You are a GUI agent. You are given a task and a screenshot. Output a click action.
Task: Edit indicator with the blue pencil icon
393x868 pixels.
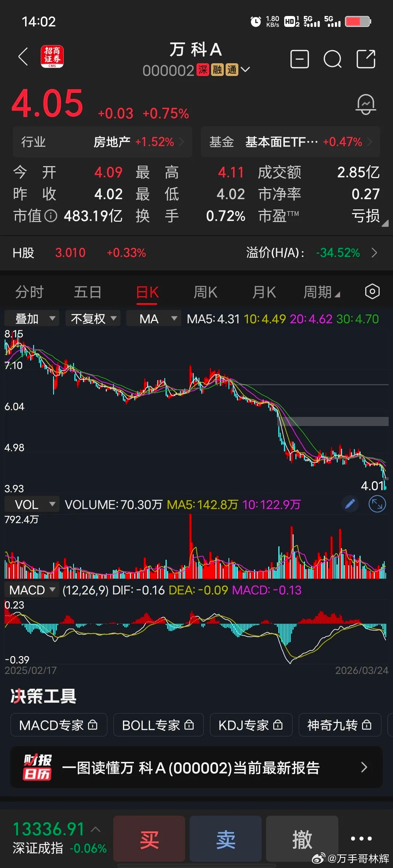click(x=350, y=504)
